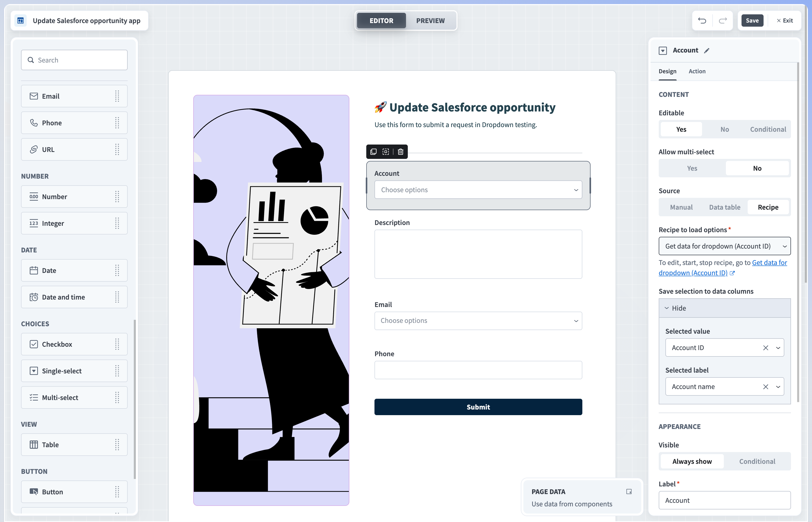This screenshot has width=812, height=522.
Task: Set Editable to No
Action: (x=725, y=129)
